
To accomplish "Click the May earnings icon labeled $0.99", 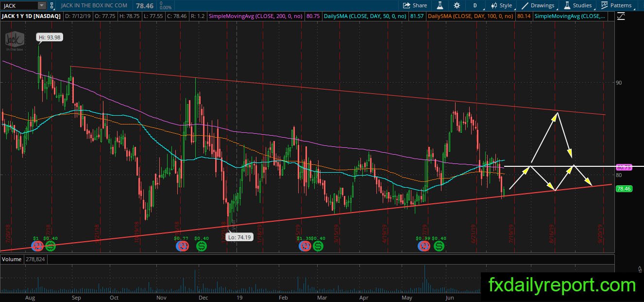I will click(424, 247).
